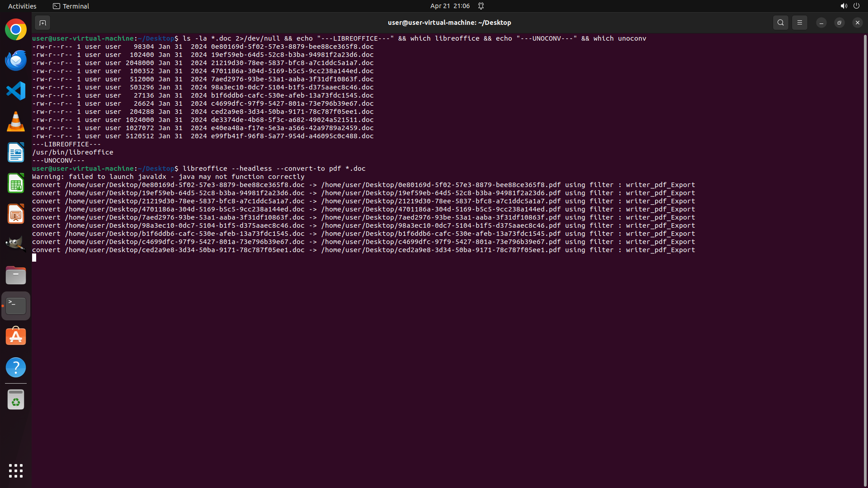Open LibreOffice Impress from dock

pos(16,214)
